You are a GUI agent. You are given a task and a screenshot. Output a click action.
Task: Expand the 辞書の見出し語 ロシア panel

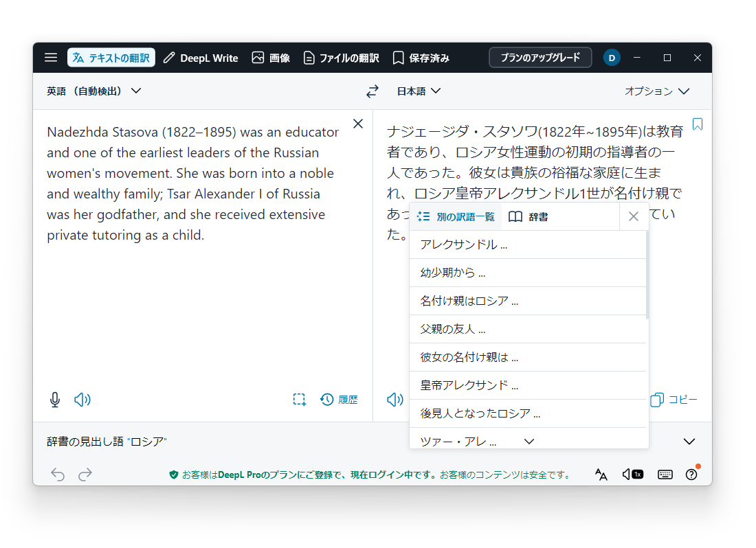(689, 441)
